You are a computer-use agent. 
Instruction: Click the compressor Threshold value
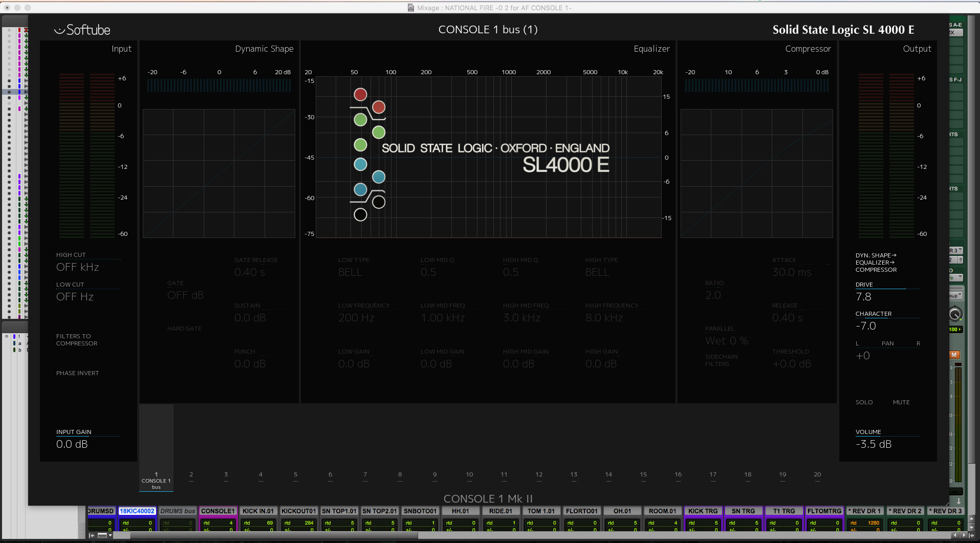point(792,364)
